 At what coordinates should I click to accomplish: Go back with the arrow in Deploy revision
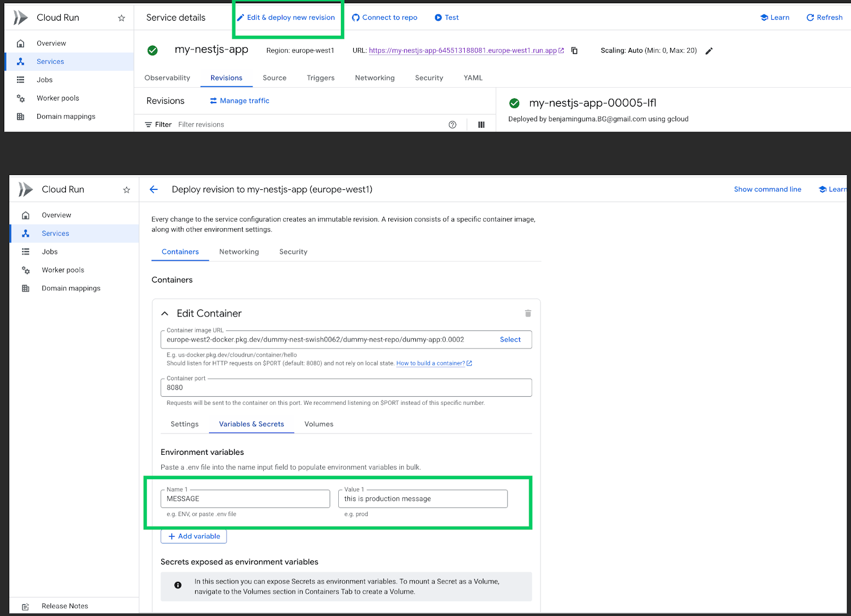[154, 189]
